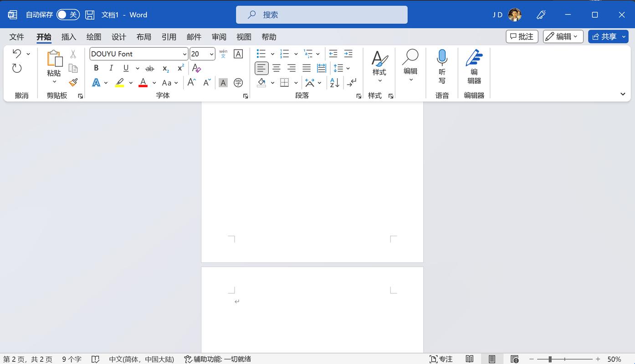
Task: Switch to the 审阅 (Review) tab
Action: [x=219, y=37]
